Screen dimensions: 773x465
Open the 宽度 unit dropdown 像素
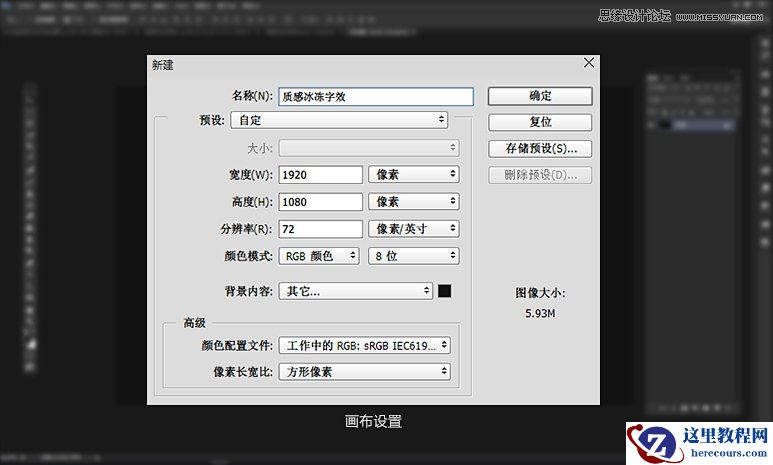coord(414,174)
